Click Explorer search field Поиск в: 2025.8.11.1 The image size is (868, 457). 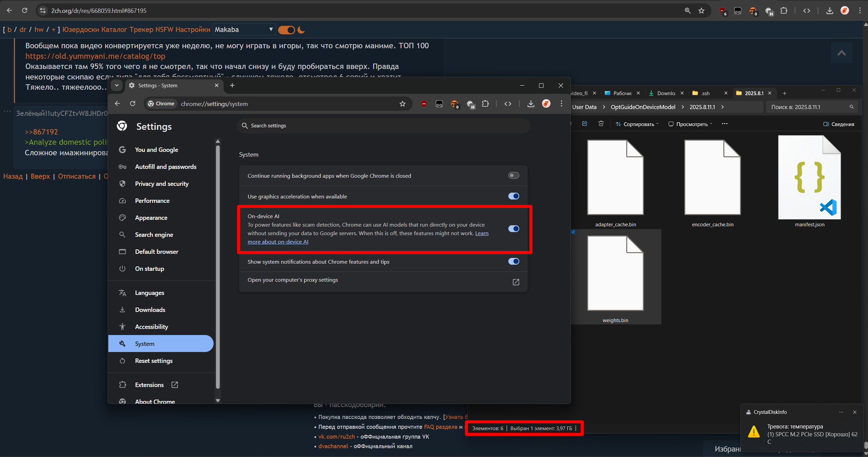coord(812,107)
